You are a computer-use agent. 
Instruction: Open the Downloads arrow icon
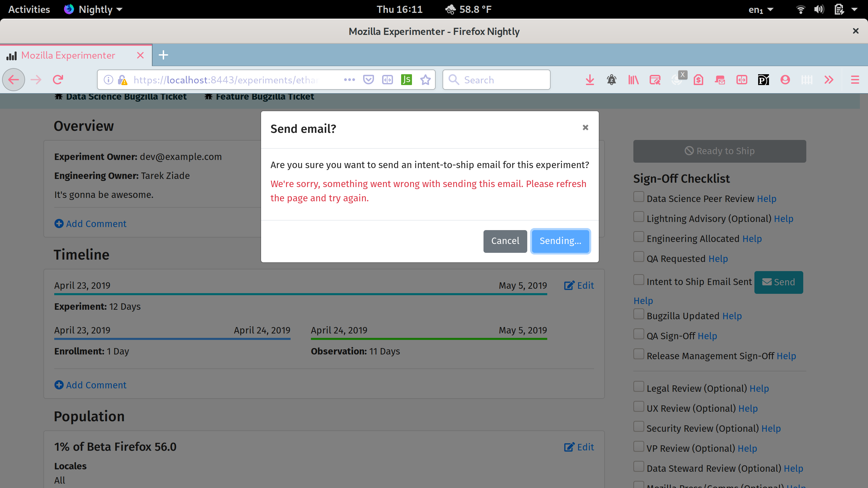(x=590, y=80)
